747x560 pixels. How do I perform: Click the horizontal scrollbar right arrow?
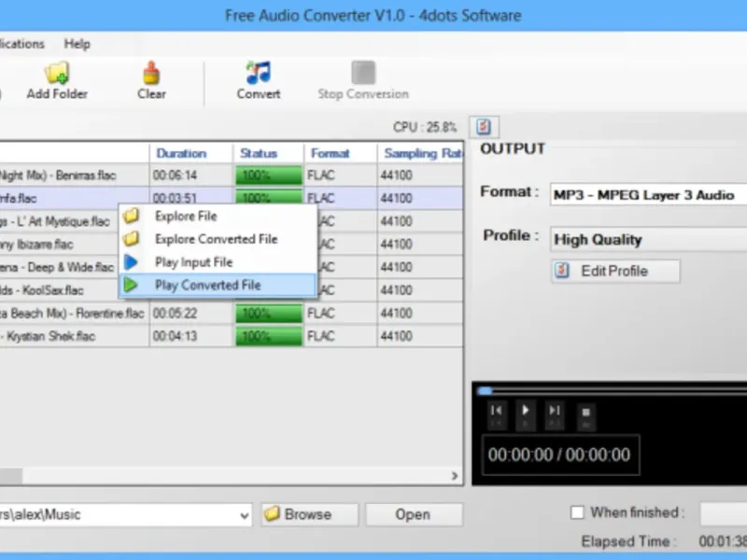point(455,476)
